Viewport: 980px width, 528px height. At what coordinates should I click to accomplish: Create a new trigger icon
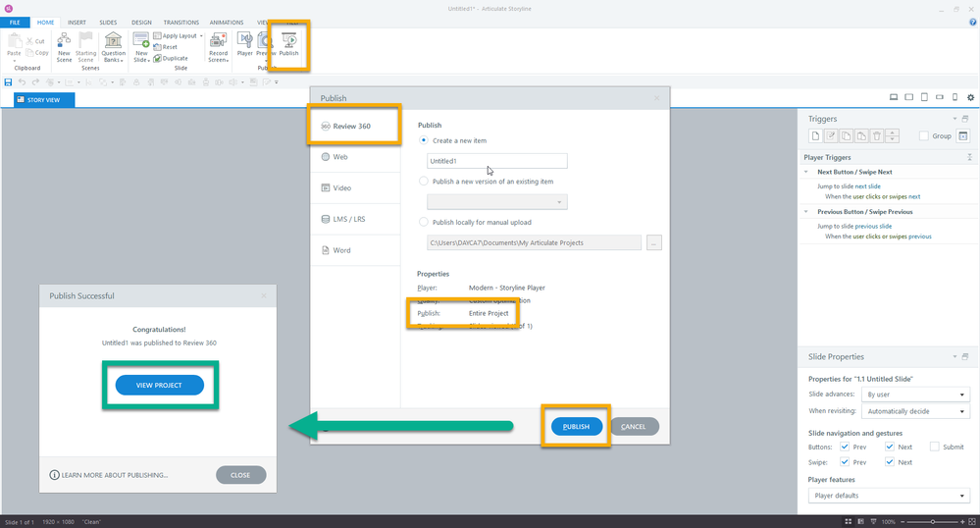click(x=815, y=135)
